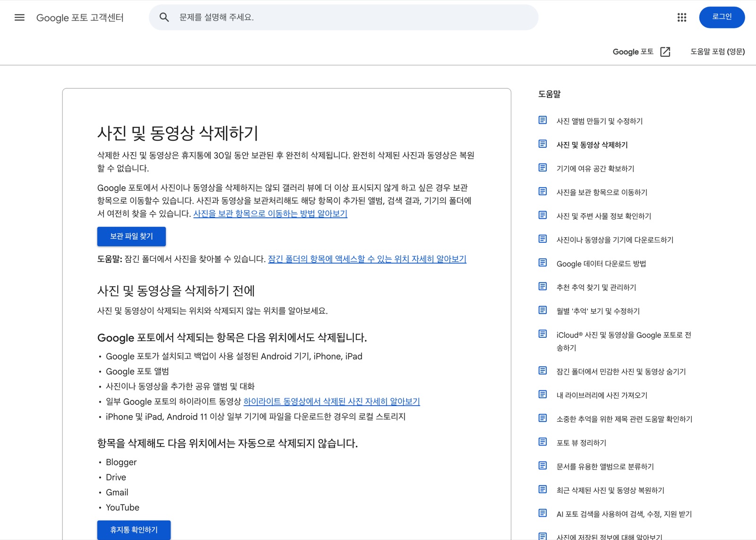Click the article icon for 사진을 보관 항목으로 이동하기
The width and height of the screenshot is (756, 540).
(543, 191)
